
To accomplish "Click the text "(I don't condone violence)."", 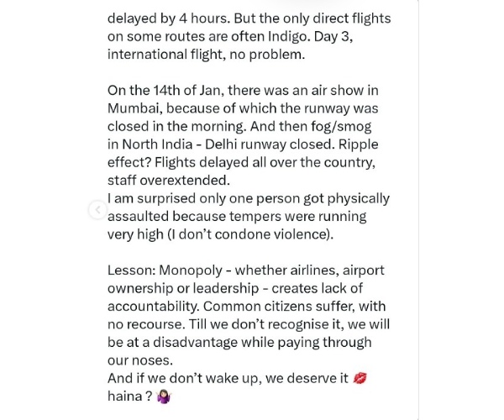I will 250,234.
